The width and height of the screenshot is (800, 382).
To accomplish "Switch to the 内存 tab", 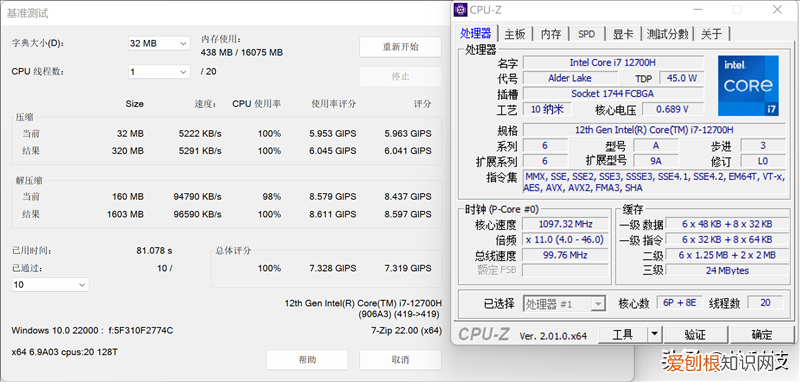I will point(551,34).
